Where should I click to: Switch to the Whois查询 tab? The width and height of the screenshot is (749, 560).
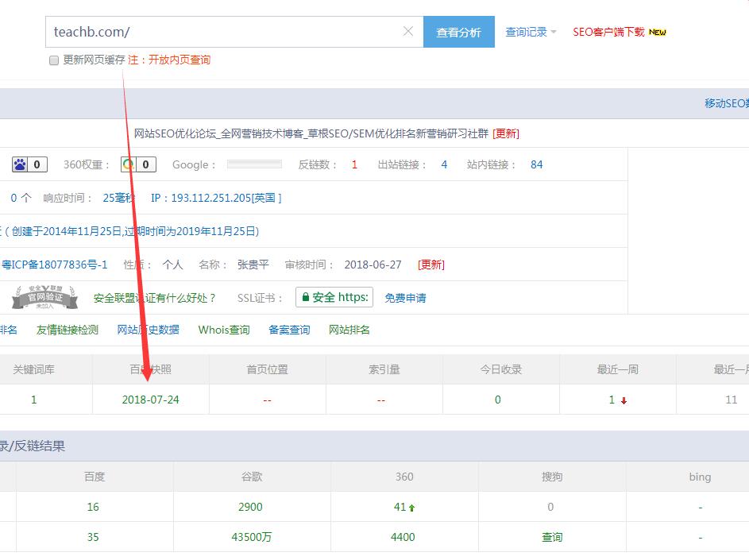223,330
